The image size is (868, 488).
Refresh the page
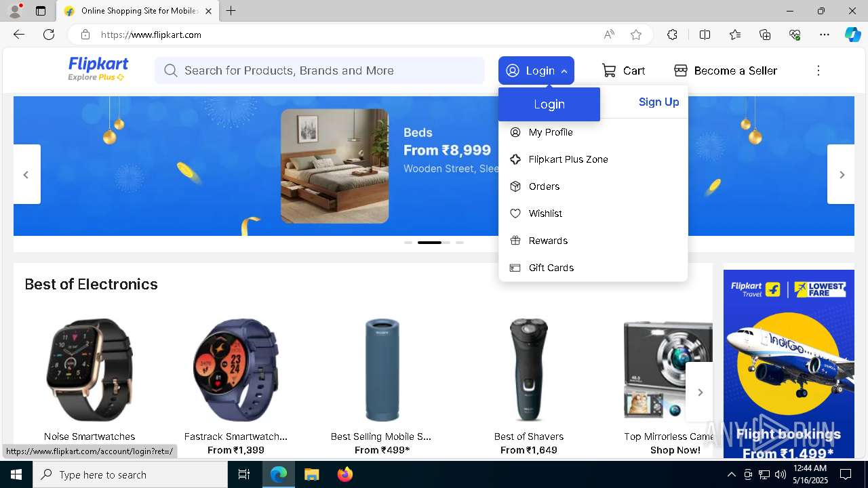tap(49, 35)
